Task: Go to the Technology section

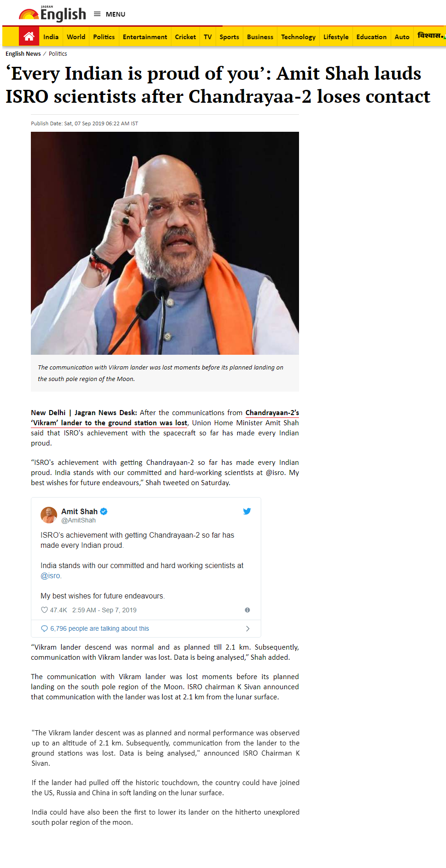Action: [298, 37]
